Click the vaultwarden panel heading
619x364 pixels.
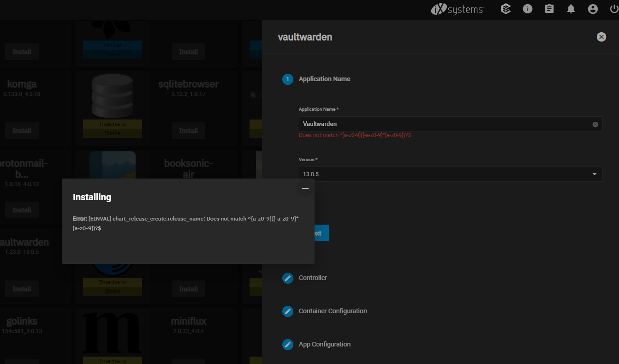(x=305, y=37)
